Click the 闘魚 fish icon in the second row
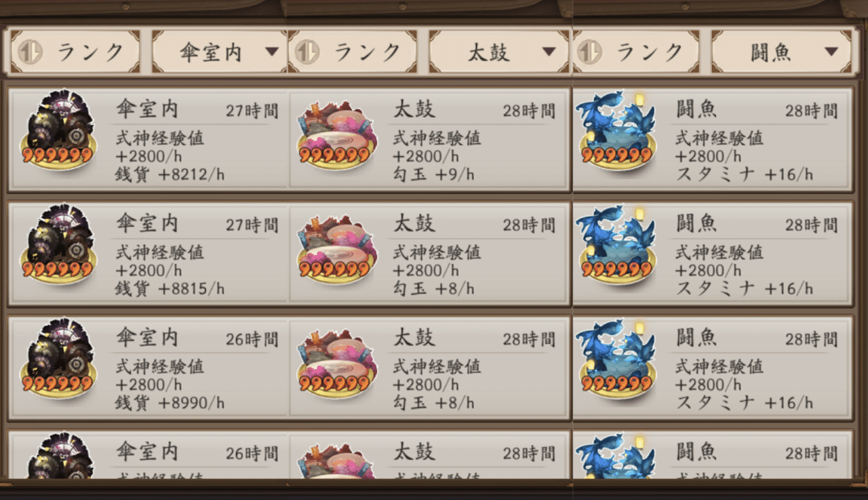 click(x=618, y=245)
